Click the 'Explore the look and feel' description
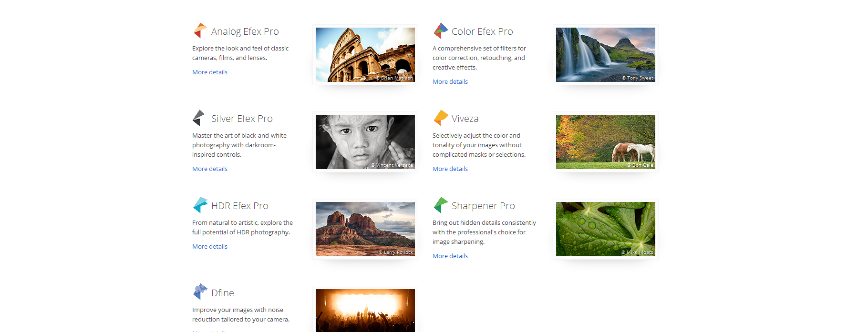This screenshot has height=332, width=868. coord(240,53)
